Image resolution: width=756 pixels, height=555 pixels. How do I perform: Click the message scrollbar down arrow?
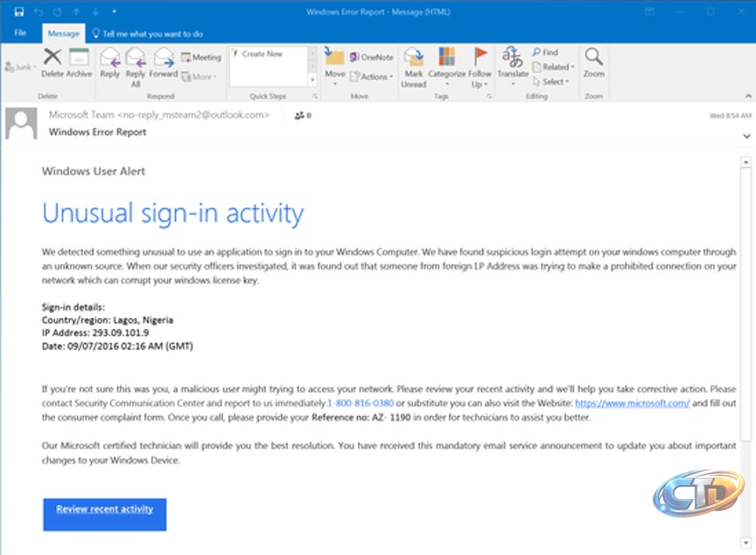pos(745,543)
